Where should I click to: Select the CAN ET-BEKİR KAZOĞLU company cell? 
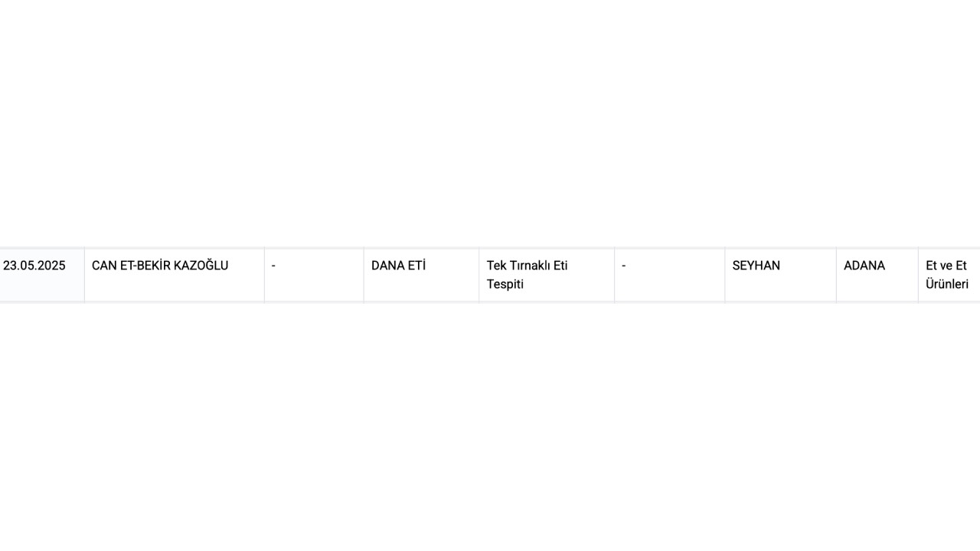(175, 275)
